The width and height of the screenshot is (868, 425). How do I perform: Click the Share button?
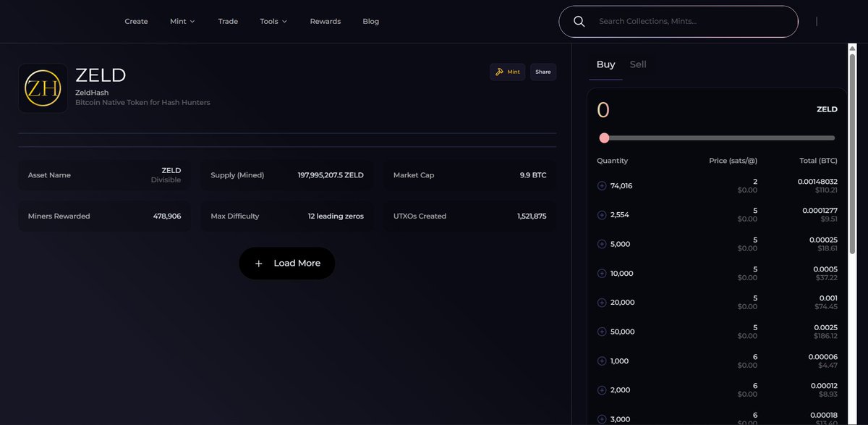click(543, 72)
